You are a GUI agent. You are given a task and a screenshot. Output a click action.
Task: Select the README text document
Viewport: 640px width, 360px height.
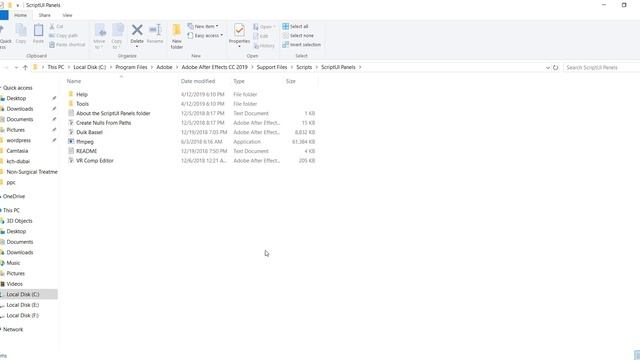click(87, 151)
